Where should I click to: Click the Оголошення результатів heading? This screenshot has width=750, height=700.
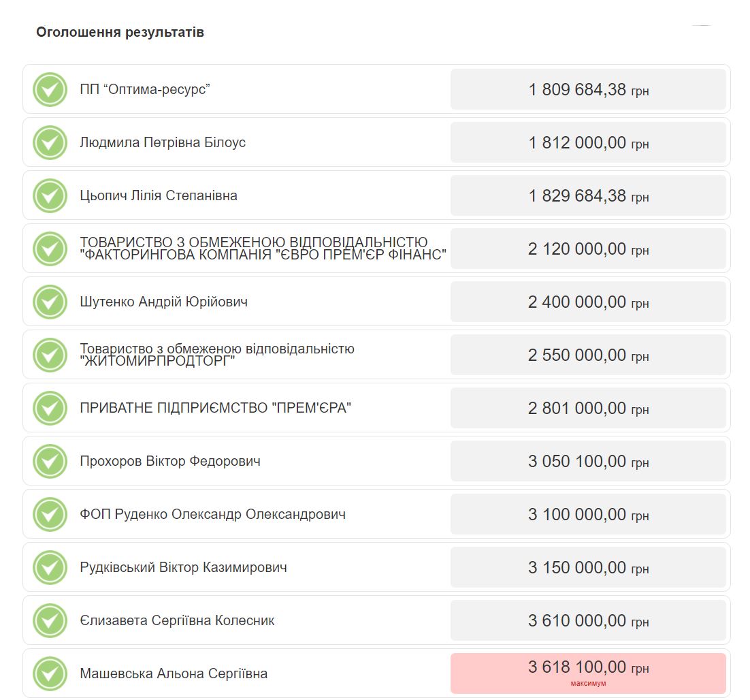click(x=120, y=32)
